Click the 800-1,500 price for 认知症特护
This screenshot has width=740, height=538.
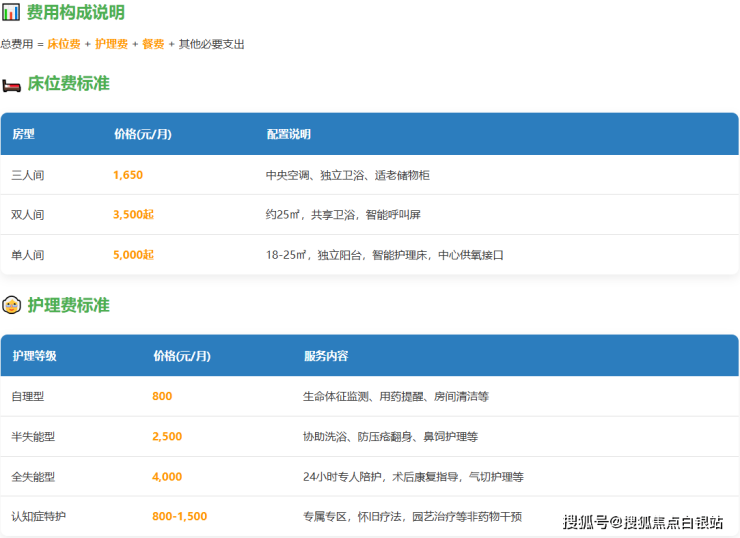[x=180, y=516]
